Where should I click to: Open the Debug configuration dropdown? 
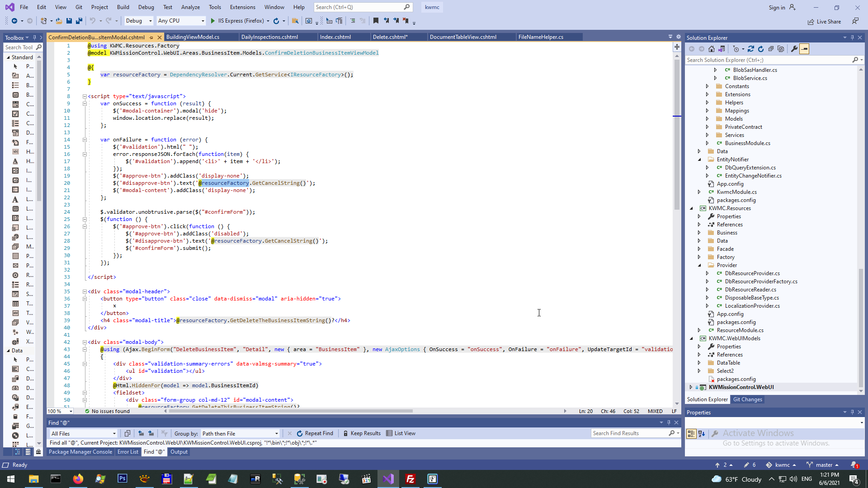(139, 21)
